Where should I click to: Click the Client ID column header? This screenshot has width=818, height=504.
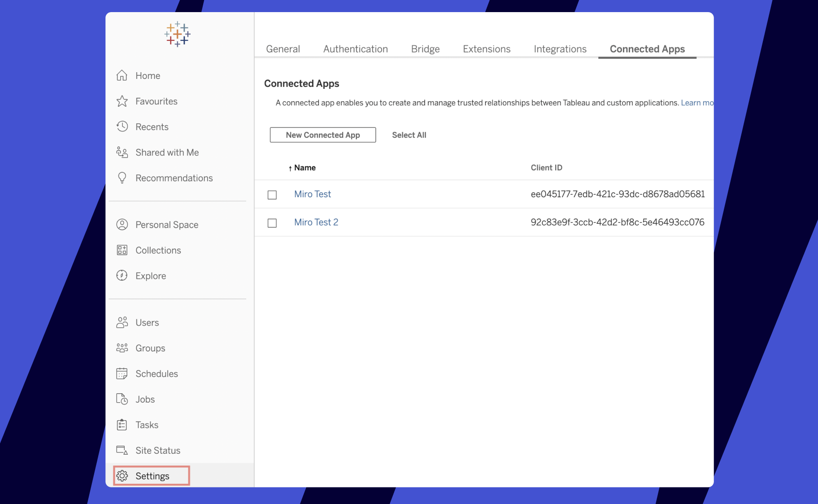pos(547,168)
